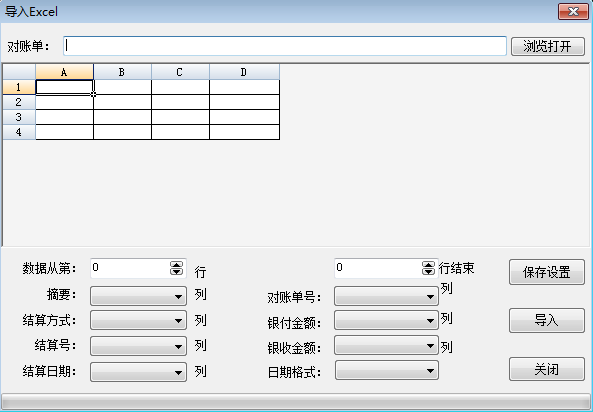Select column A header
593x412 pixels.
click(x=64, y=72)
